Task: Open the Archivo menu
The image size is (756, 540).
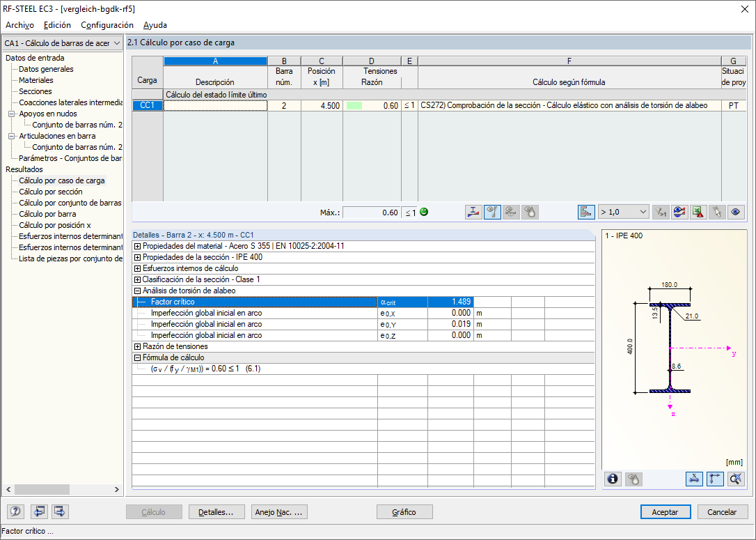Action: (19, 25)
